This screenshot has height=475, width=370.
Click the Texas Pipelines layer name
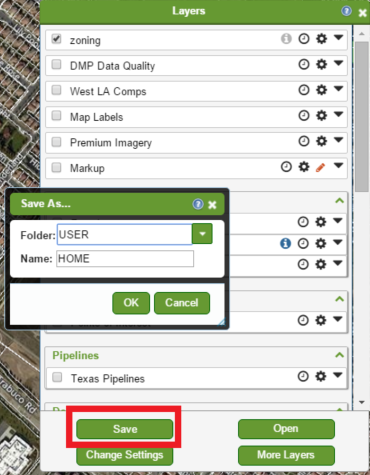pos(108,378)
